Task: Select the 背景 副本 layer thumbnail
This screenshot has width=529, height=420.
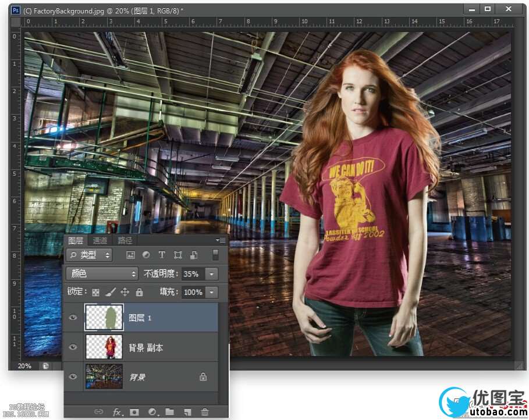Action: point(104,347)
